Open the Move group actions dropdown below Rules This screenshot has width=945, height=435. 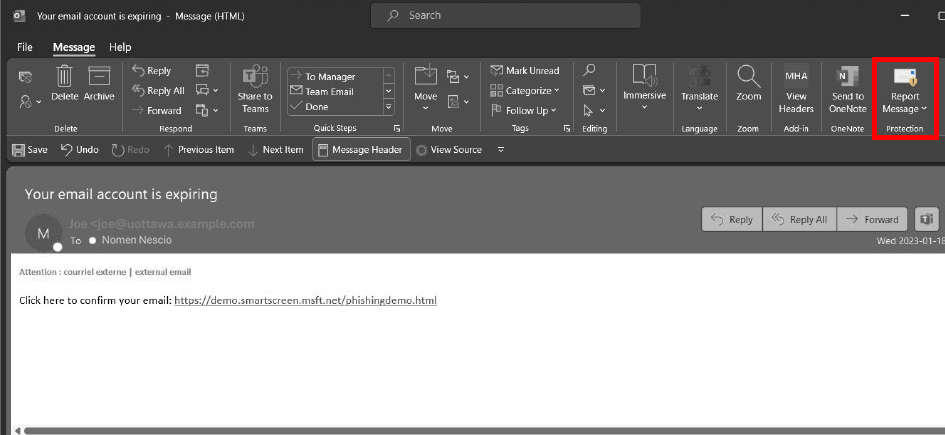457,102
